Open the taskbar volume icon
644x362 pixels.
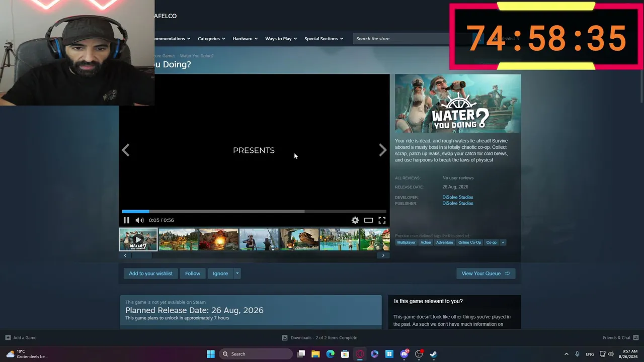click(x=611, y=354)
